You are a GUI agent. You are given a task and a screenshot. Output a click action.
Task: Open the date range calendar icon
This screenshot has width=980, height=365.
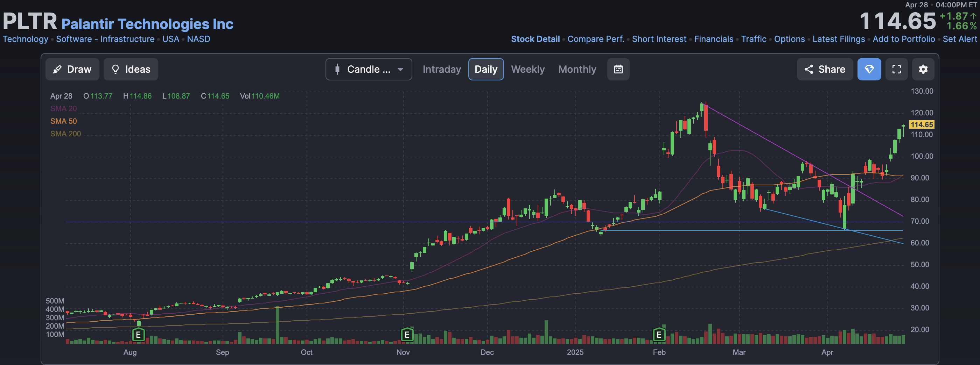(x=618, y=69)
